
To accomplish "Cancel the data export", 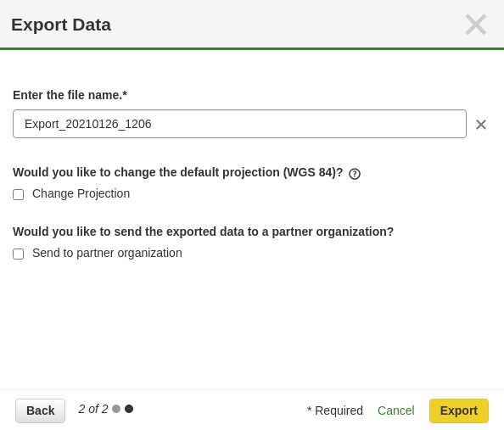I will (396, 410).
